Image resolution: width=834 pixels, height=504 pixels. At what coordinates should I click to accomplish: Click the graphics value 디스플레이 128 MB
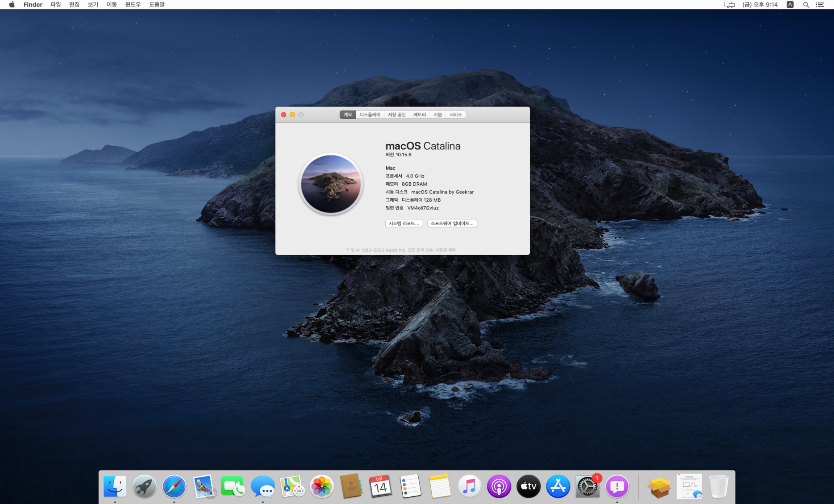tap(421, 200)
